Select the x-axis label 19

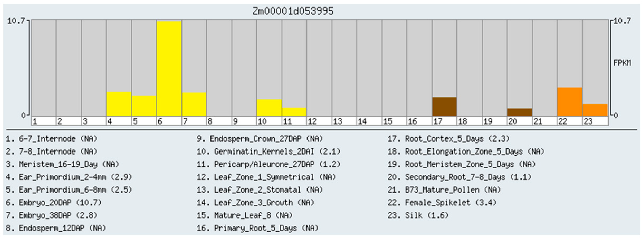pyautogui.click(x=488, y=121)
